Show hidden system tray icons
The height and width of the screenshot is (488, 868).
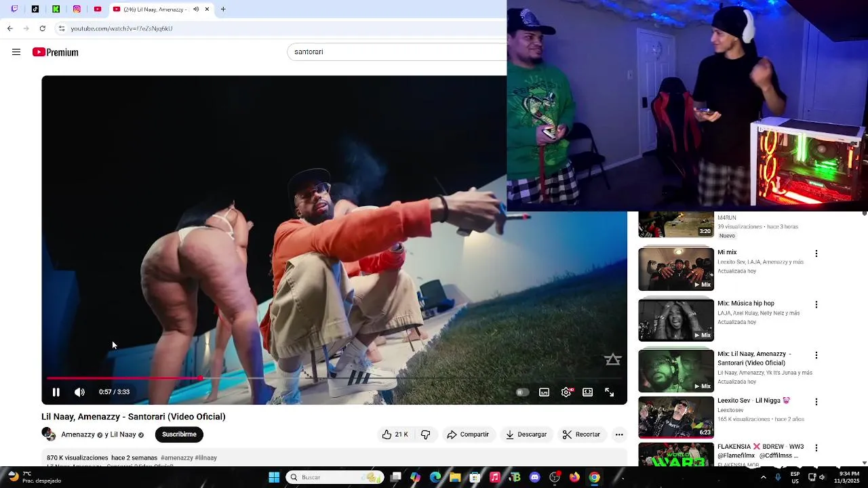[x=764, y=477]
